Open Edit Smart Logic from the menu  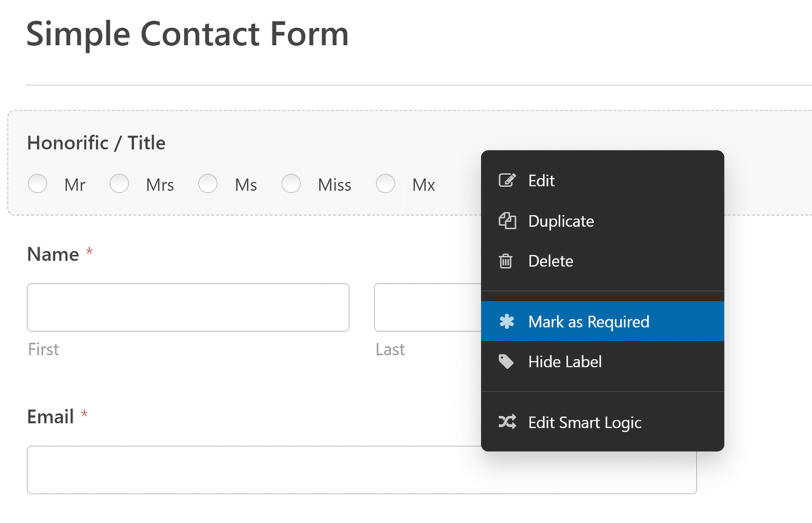coord(585,422)
